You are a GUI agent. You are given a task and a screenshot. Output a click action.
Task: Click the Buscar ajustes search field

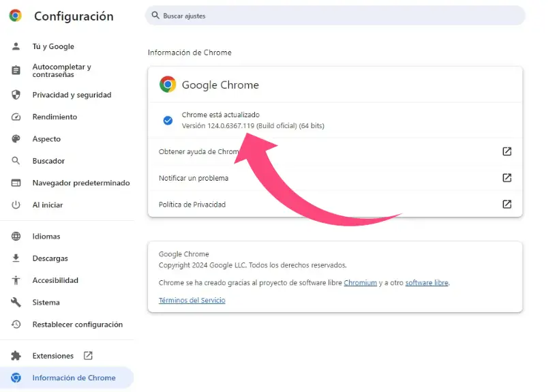[335, 16]
